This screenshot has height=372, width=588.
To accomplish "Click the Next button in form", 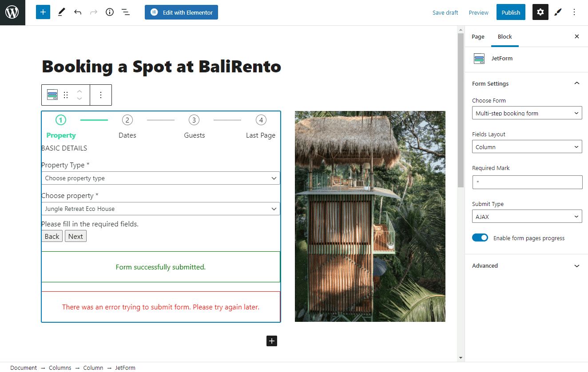I will [x=75, y=236].
